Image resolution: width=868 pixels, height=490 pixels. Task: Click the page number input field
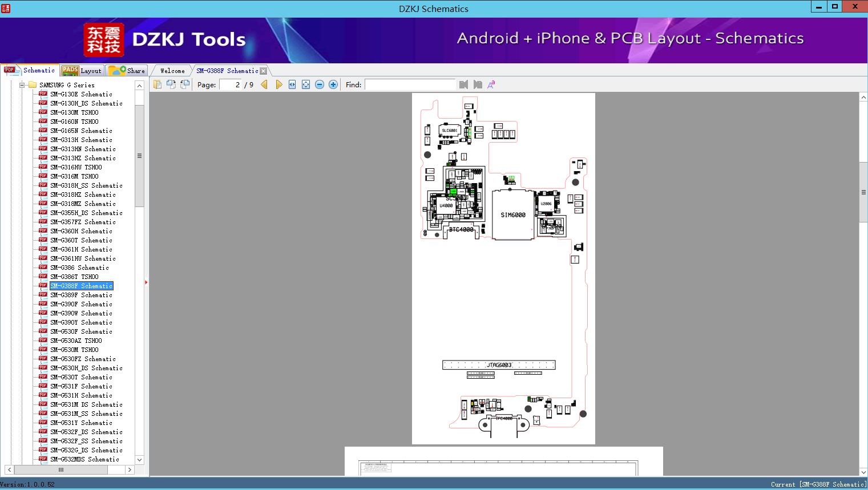(231, 84)
